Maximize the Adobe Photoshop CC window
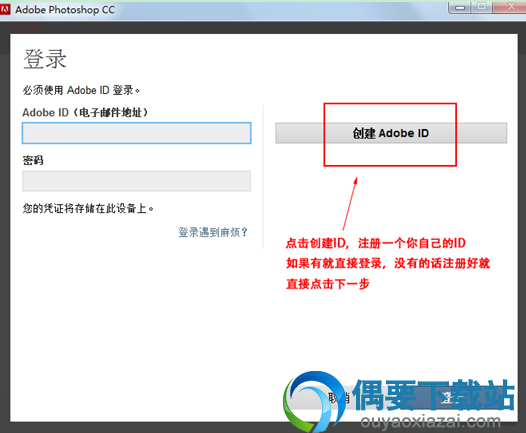 pos(482,7)
